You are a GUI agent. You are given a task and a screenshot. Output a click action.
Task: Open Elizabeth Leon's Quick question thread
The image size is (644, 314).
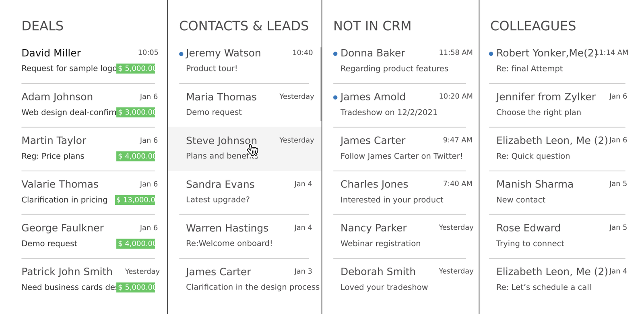(x=558, y=148)
